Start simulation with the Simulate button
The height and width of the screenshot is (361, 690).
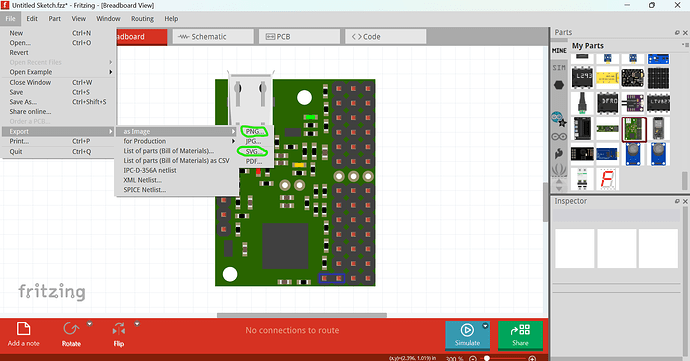point(467,335)
